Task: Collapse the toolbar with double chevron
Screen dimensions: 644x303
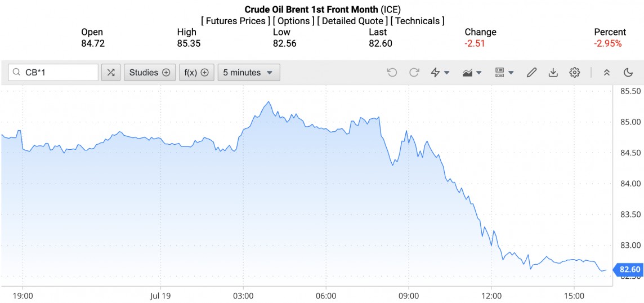Action: [x=607, y=73]
